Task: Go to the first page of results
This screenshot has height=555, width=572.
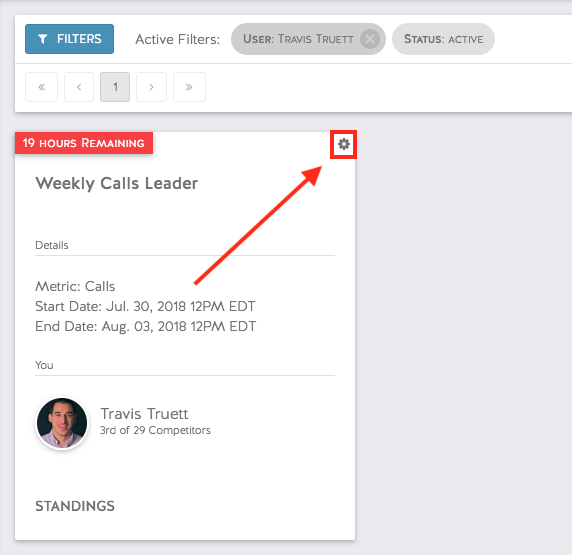Action: click(42, 87)
